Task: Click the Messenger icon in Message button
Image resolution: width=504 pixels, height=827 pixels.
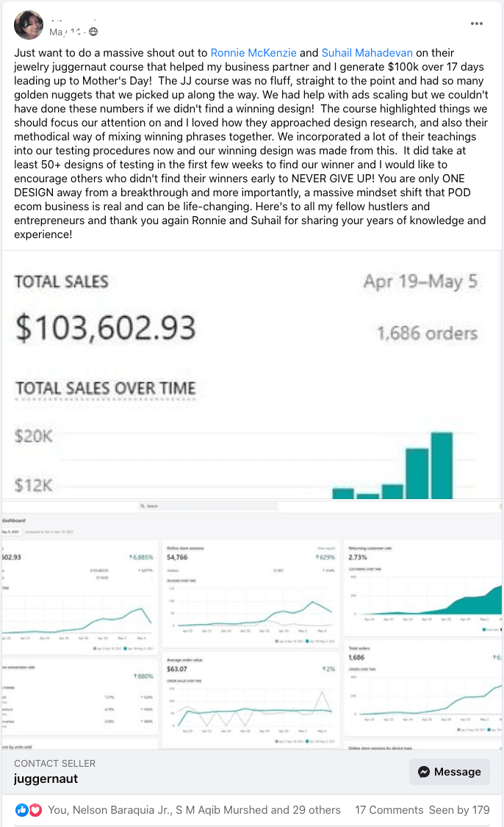Action: click(424, 772)
